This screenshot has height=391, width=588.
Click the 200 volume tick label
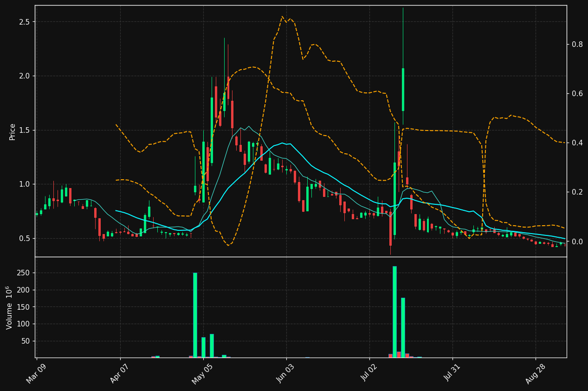pos(24,290)
